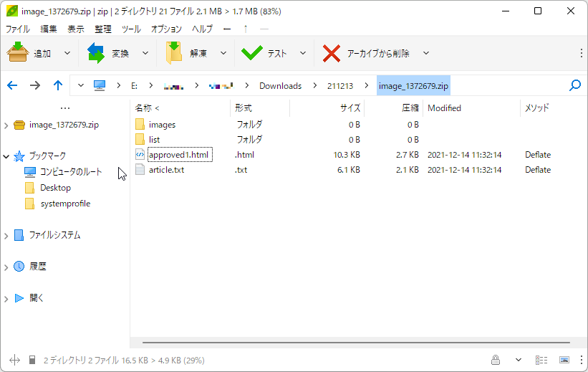
Task: Click the Extract (解凍) folder icon
Action: click(x=174, y=53)
